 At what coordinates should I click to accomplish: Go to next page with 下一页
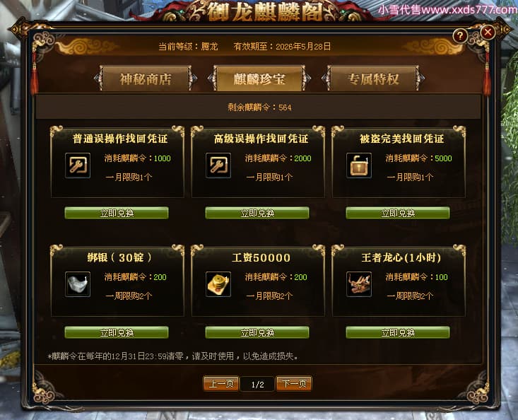coord(294,384)
